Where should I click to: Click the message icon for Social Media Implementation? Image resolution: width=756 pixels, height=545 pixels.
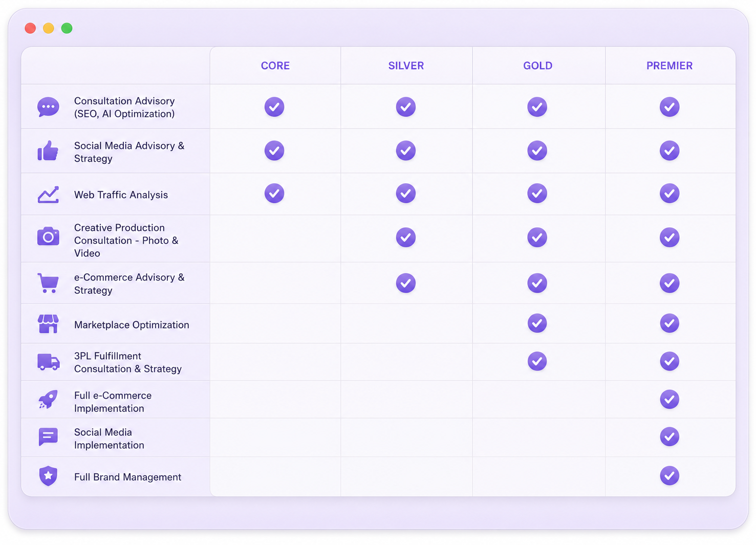[x=48, y=438]
